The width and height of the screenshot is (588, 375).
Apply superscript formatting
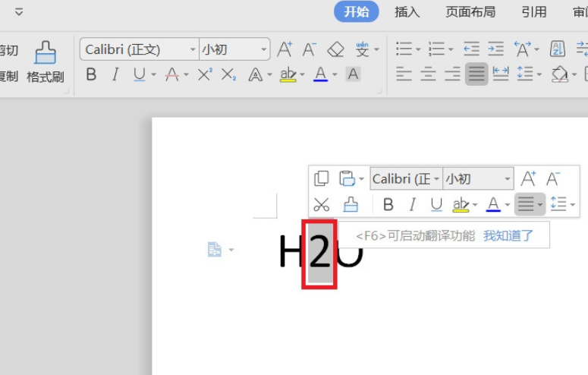click(x=205, y=74)
